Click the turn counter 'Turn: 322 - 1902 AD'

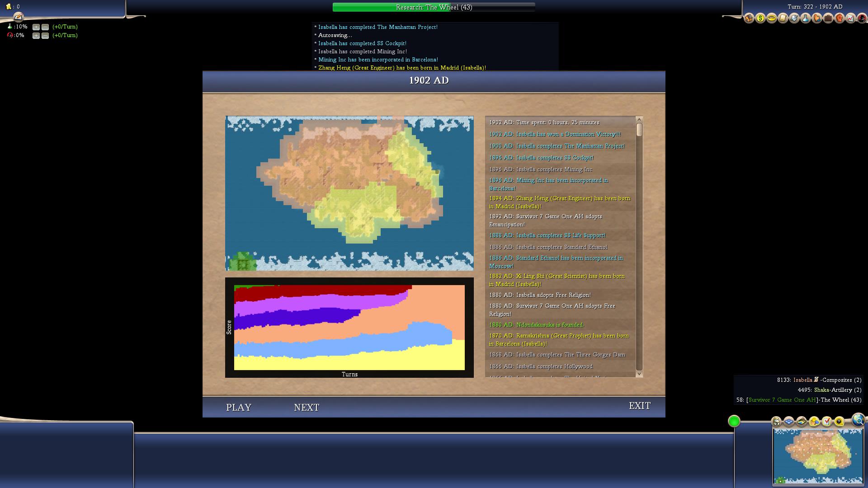click(815, 7)
